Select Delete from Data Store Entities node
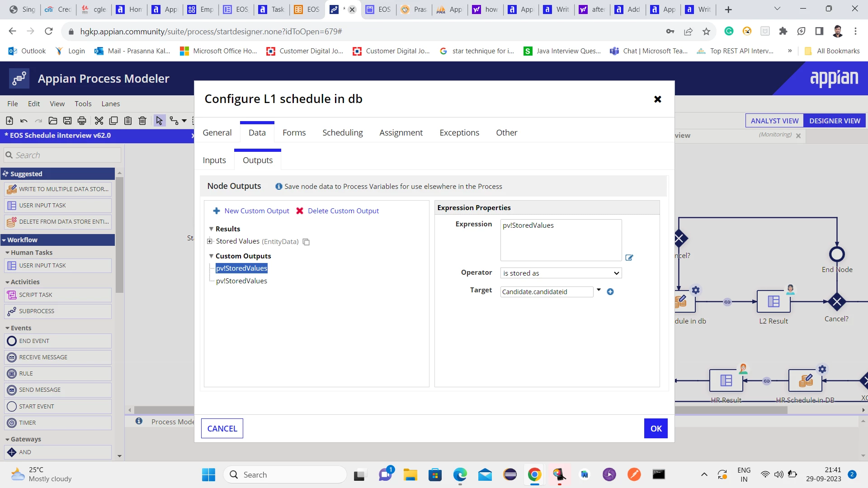 point(58,221)
